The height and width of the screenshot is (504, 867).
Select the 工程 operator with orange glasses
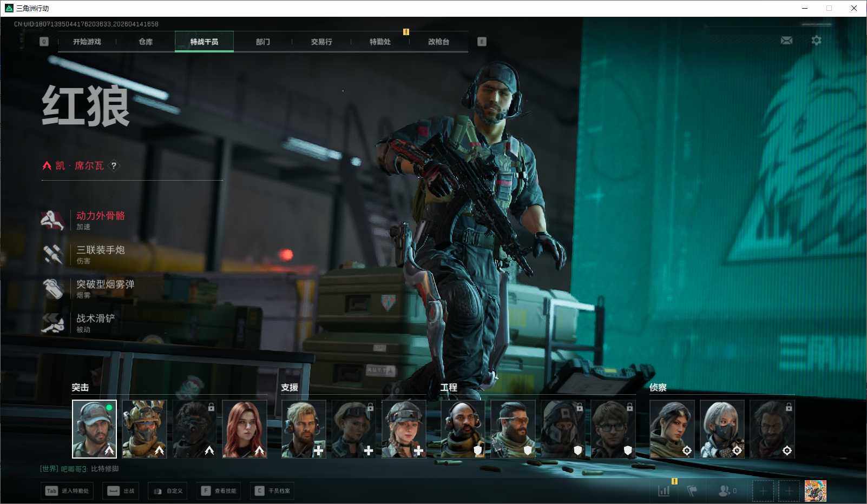tap(513, 429)
